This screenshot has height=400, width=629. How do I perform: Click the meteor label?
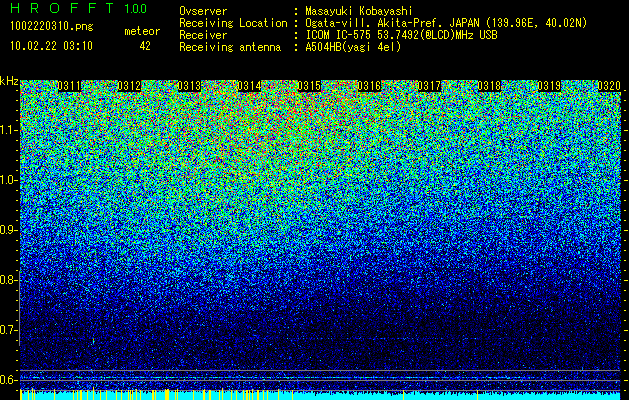click(142, 31)
